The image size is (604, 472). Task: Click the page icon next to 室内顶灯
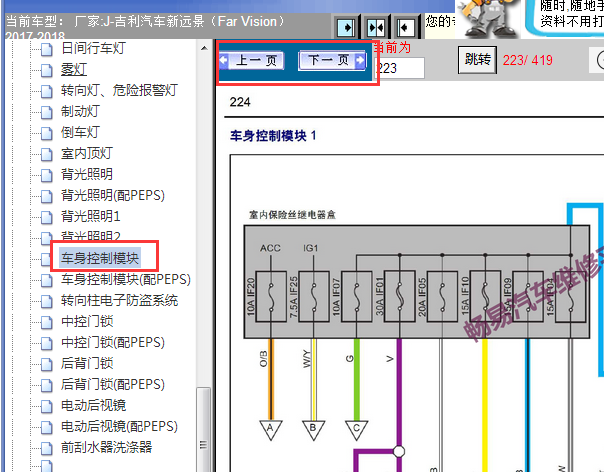(47, 154)
